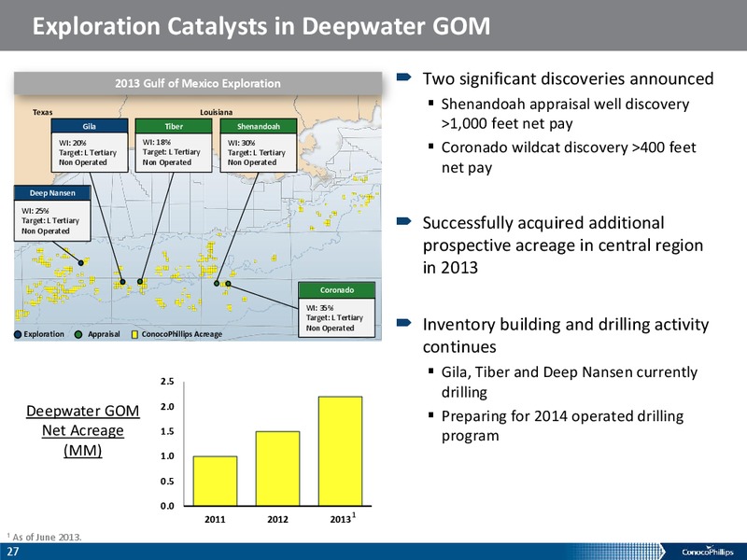
Task: Click the arrow bullet beside 'Inventory building'
Action: [x=404, y=323]
